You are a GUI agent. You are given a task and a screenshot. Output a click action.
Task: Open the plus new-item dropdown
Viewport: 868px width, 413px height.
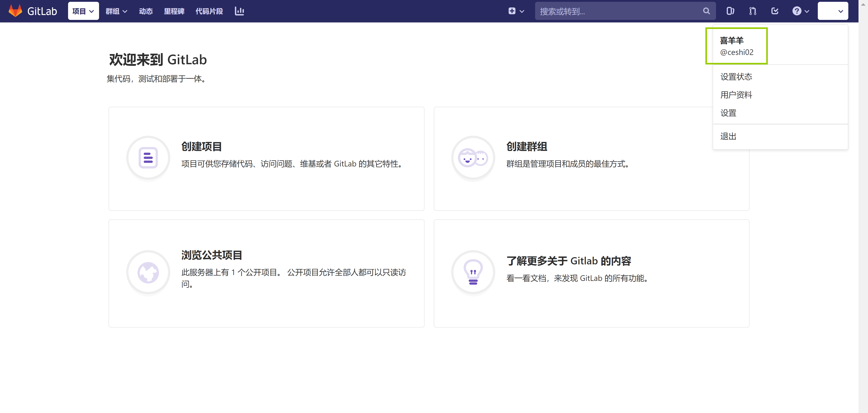click(x=516, y=11)
